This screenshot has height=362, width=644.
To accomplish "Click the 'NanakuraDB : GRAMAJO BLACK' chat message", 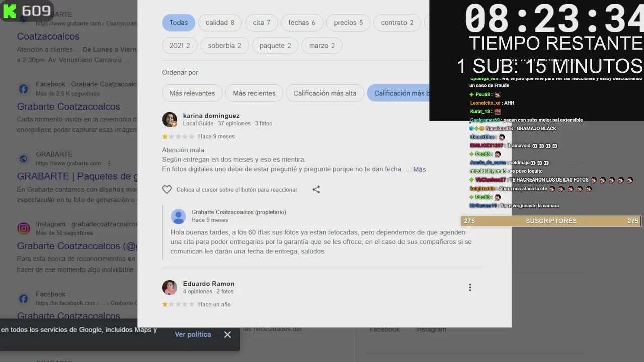I will 513,128.
